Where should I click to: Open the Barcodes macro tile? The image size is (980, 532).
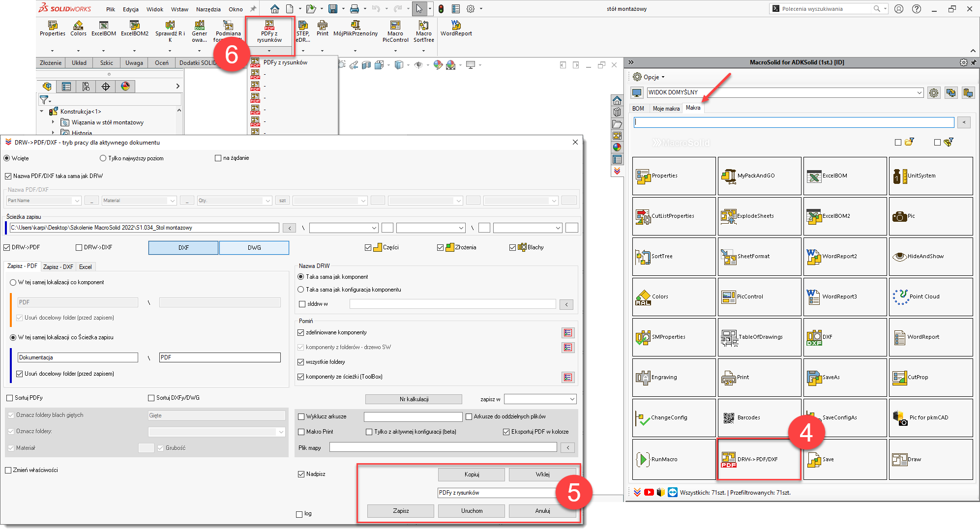tap(759, 418)
